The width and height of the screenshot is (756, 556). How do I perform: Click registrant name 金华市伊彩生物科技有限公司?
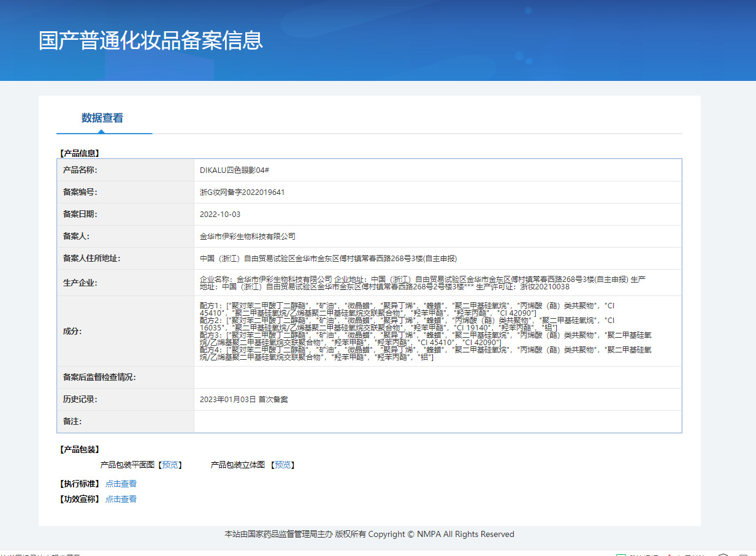[x=248, y=236]
